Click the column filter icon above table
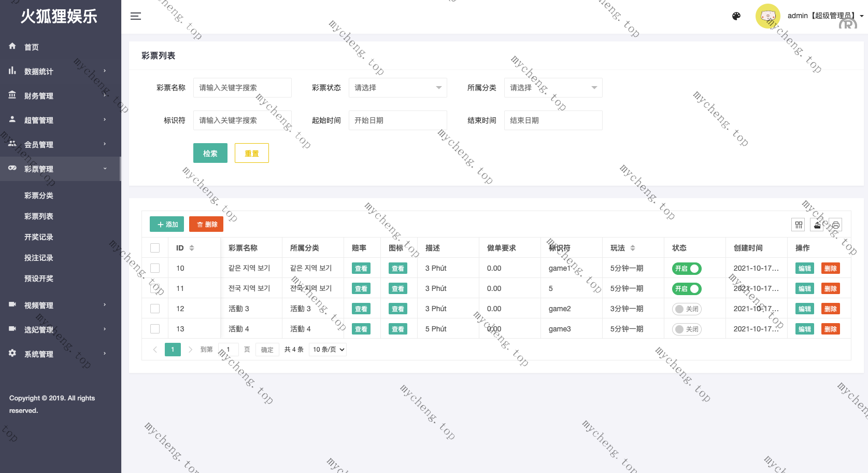The height and width of the screenshot is (473, 868). 798,225
